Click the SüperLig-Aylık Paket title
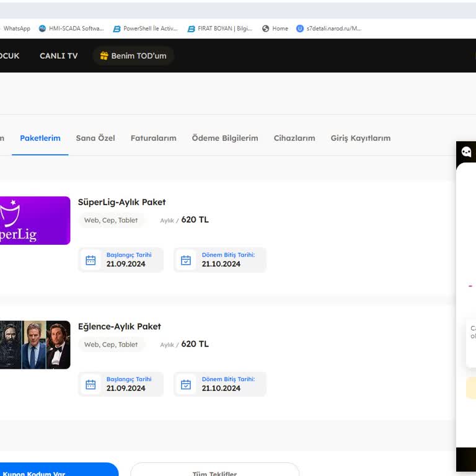The image size is (476, 476). point(121,202)
